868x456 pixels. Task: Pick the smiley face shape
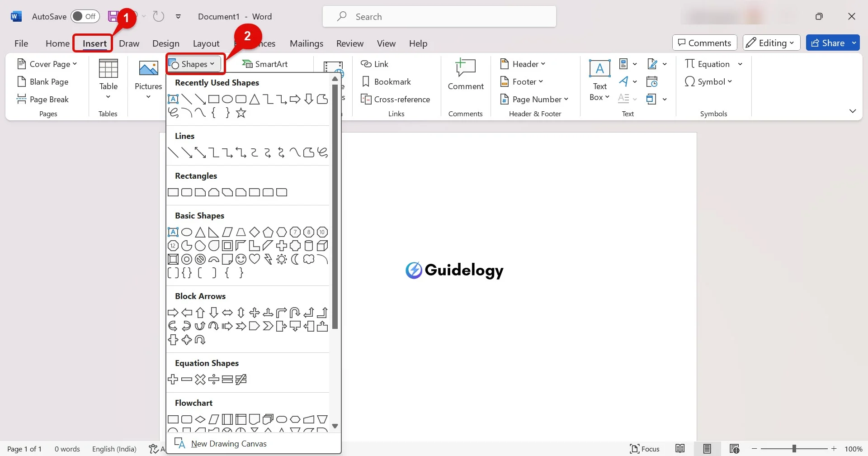point(241,259)
